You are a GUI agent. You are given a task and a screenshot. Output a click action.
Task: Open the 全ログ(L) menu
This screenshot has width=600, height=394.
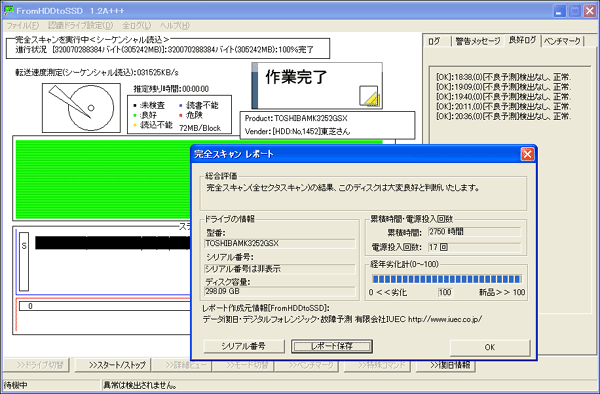tap(137, 26)
